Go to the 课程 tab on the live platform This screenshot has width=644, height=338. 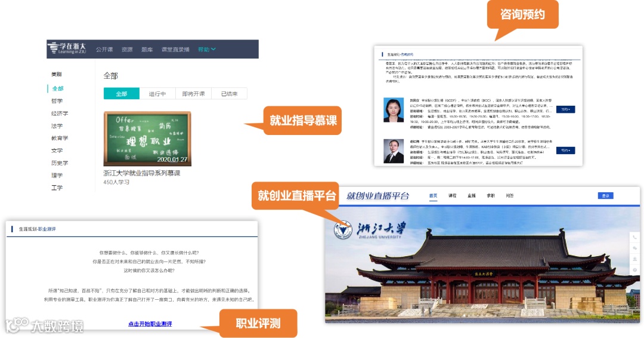pyautogui.click(x=452, y=196)
